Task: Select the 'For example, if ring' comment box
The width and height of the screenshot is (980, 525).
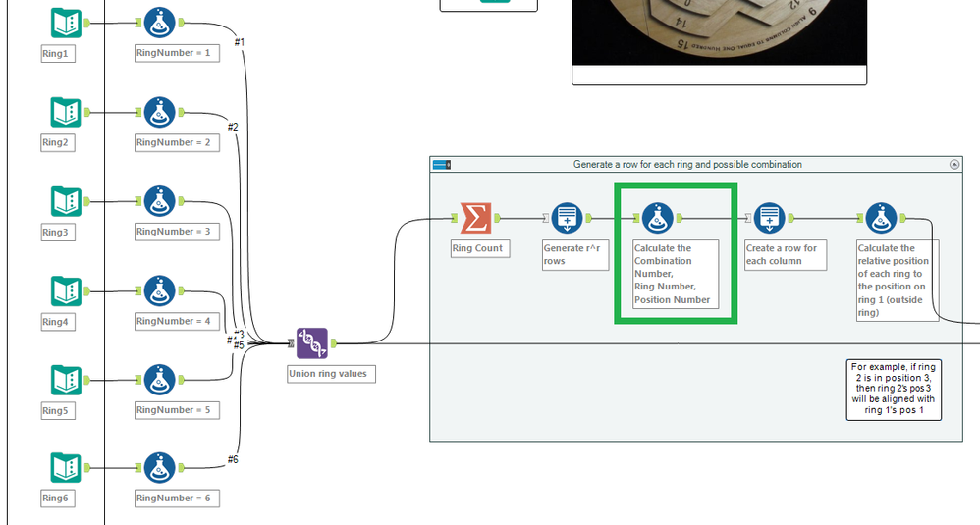Action: 894,389
